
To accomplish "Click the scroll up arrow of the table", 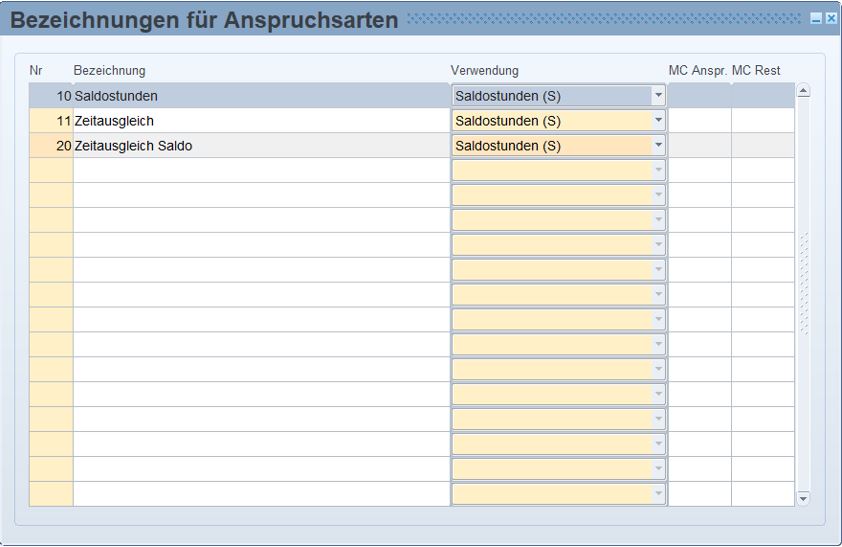I will 803,92.
